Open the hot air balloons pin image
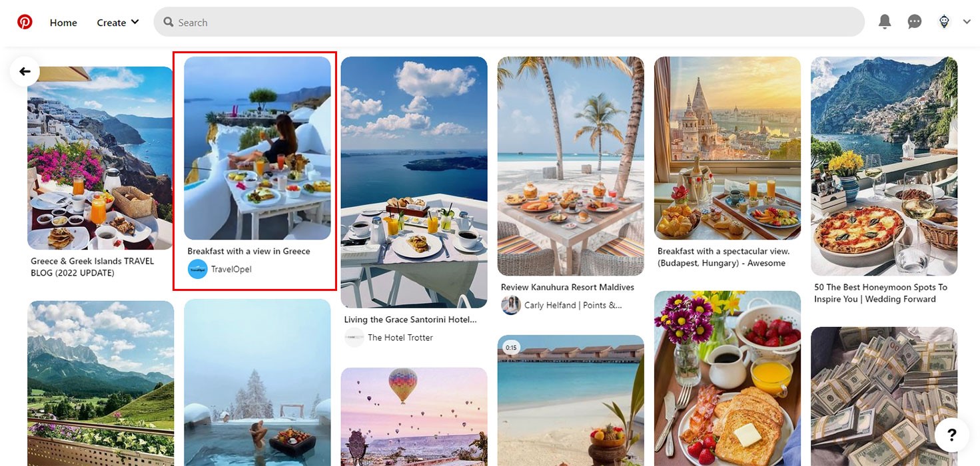Viewport: 980px width, 466px height. (414, 417)
